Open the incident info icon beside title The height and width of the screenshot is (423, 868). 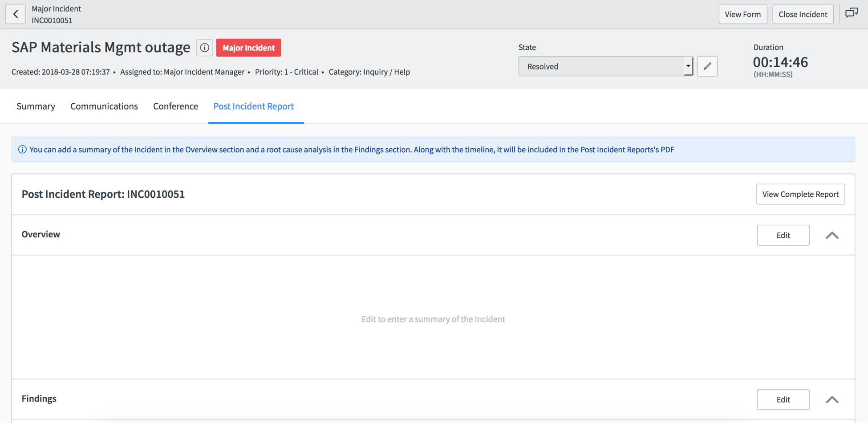[204, 48]
